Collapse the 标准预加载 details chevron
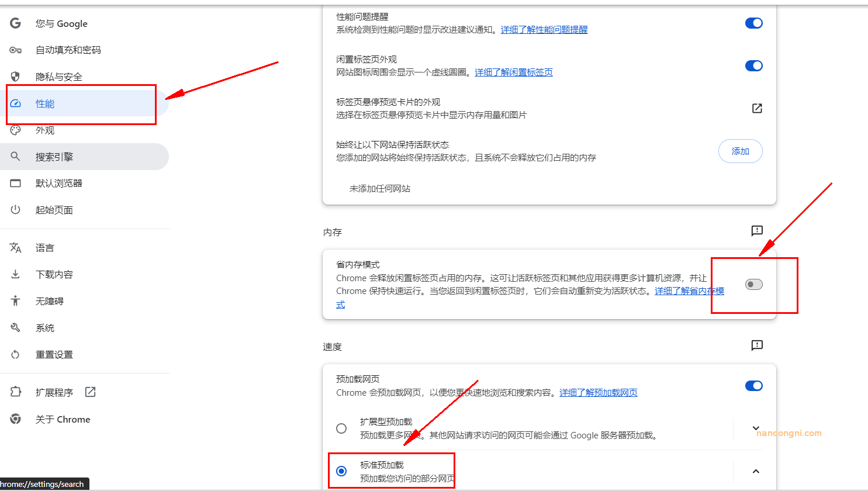Screen dimensions: 868x491 click(x=756, y=471)
